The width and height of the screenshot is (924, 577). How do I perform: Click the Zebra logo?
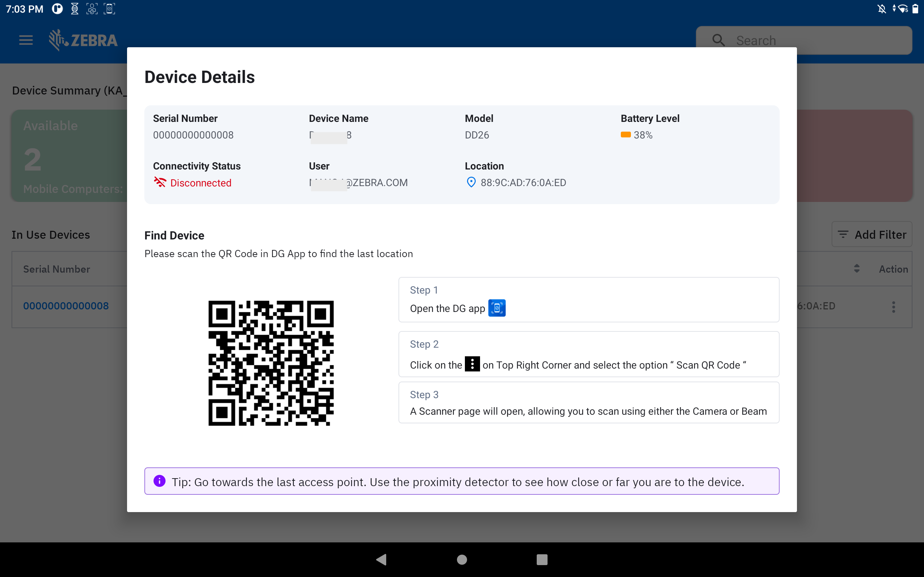point(83,40)
